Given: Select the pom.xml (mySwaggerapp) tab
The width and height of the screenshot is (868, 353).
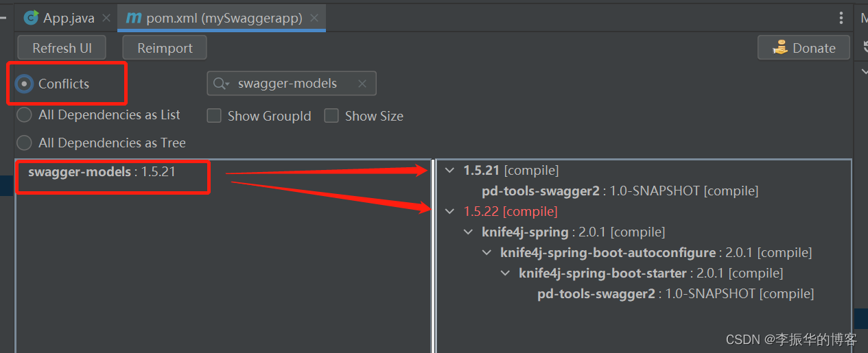Looking at the screenshot, I should click(x=221, y=19).
